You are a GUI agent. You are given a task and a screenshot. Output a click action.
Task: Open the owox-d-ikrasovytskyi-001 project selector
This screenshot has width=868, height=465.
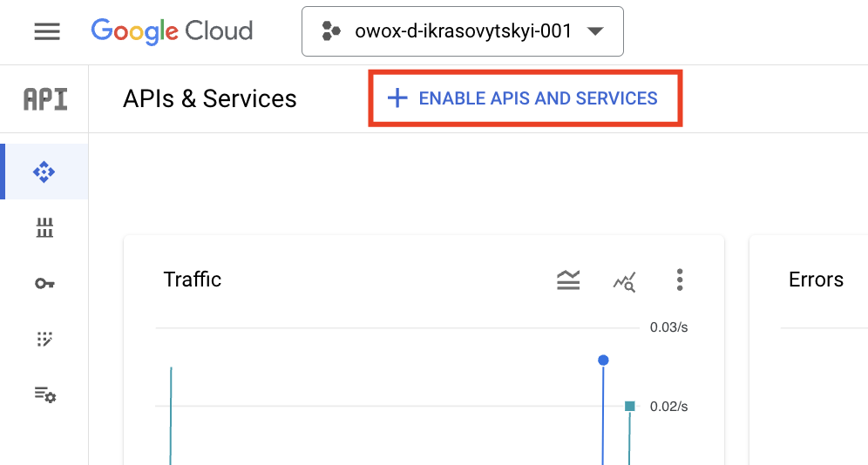(462, 31)
